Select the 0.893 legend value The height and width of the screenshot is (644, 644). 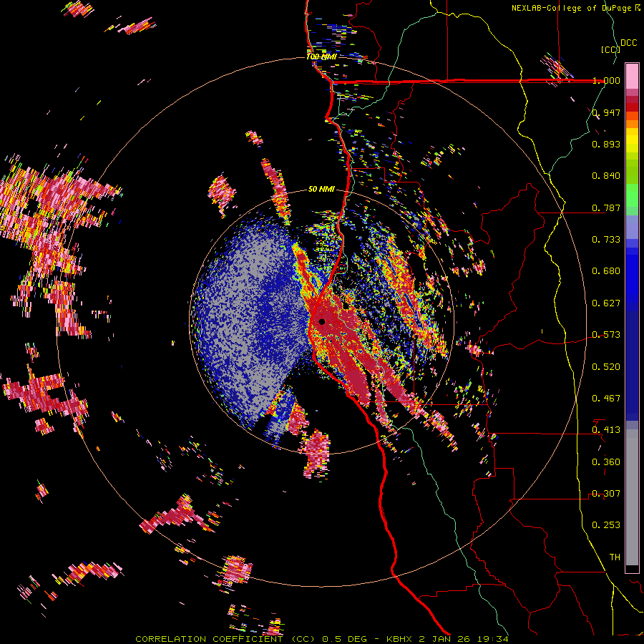(606, 144)
